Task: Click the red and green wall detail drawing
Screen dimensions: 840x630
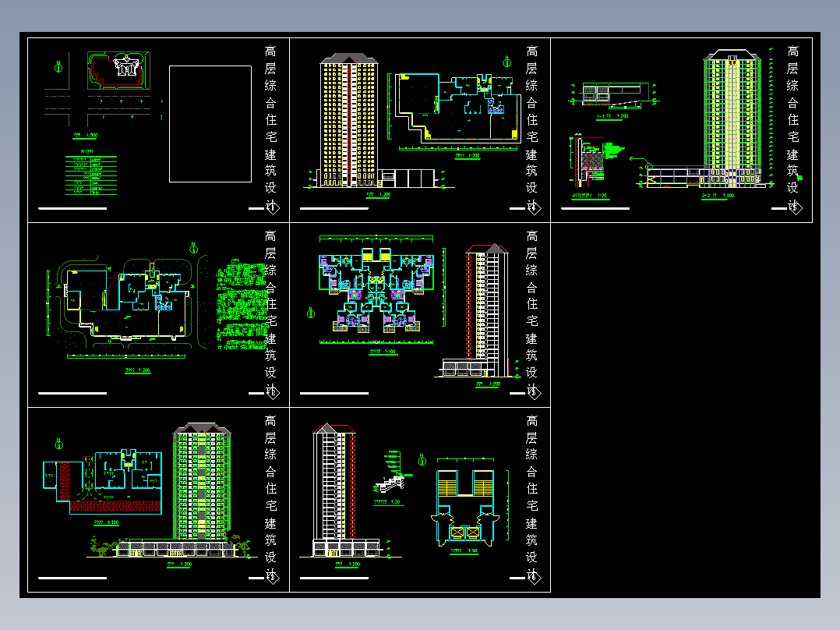Action: click(596, 159)
